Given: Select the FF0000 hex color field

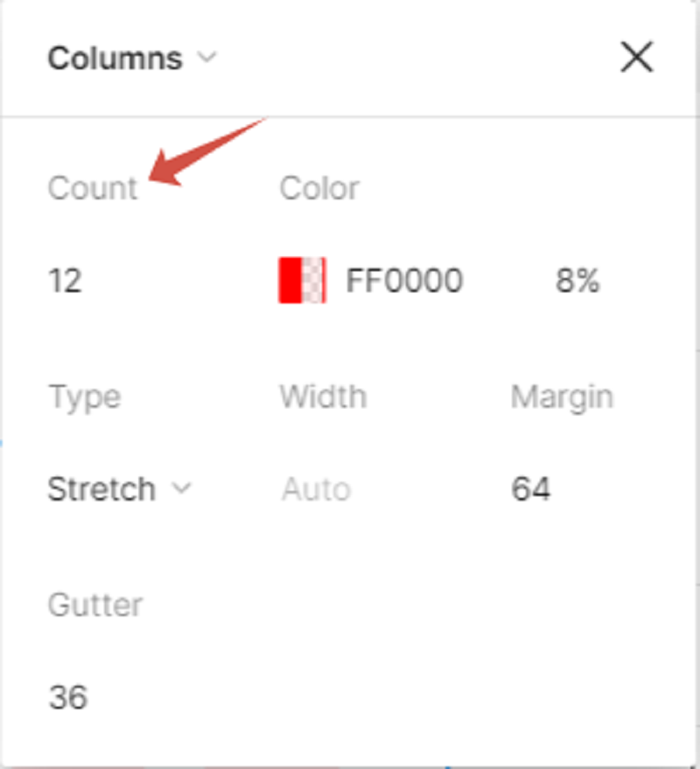Looking at the screenshot, I should [x=404, y=281].
